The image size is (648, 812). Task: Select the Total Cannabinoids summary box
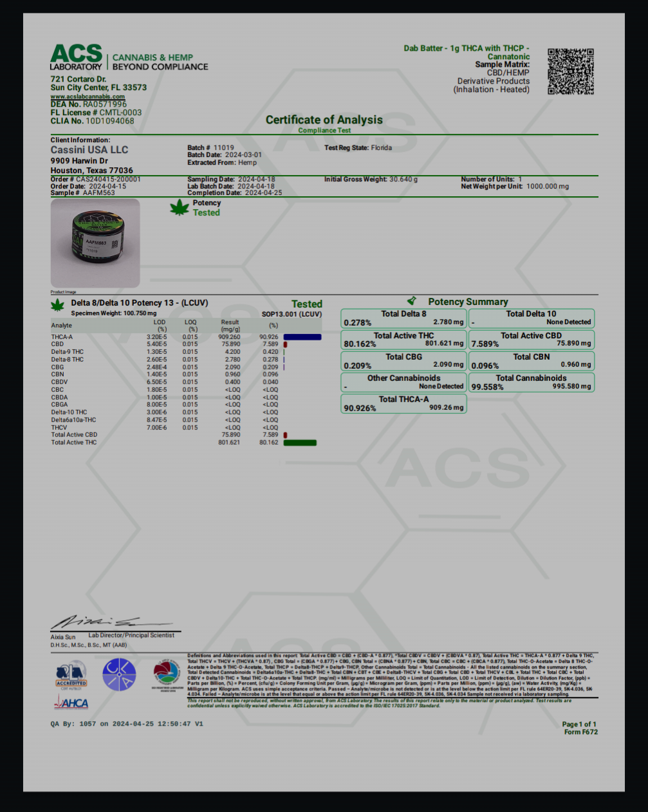point(531,382)
